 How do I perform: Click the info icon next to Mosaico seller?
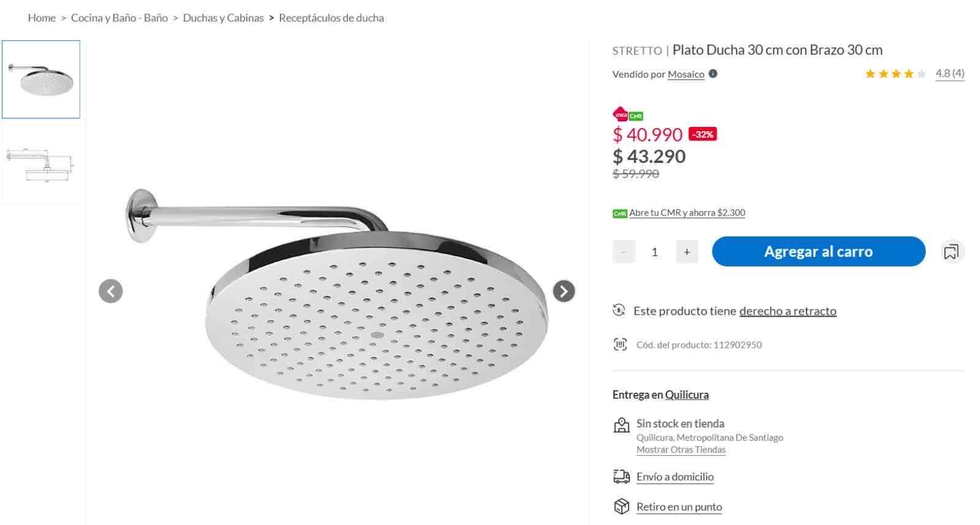712,75
